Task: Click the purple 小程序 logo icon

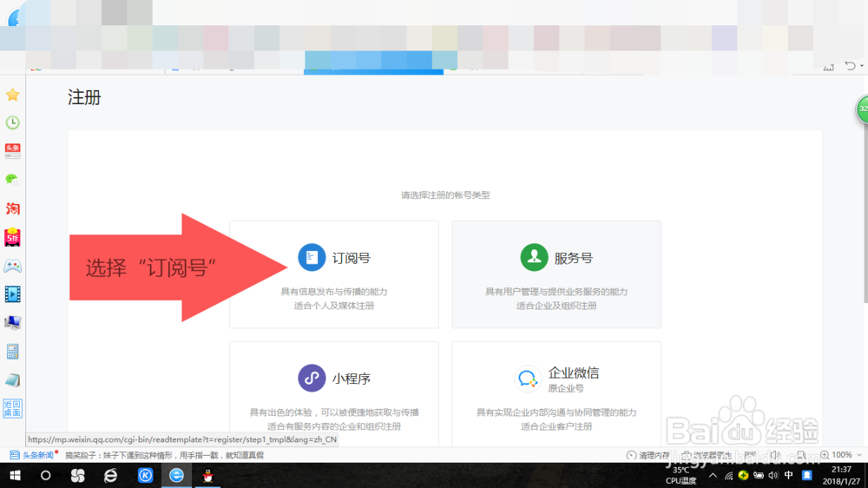Action: [312, 378]
